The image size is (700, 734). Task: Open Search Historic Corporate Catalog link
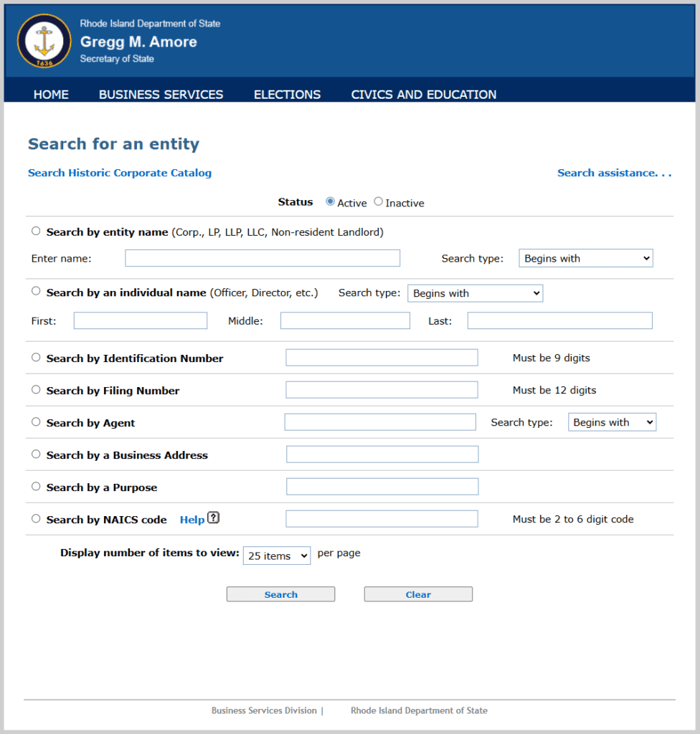coord(120,173)
